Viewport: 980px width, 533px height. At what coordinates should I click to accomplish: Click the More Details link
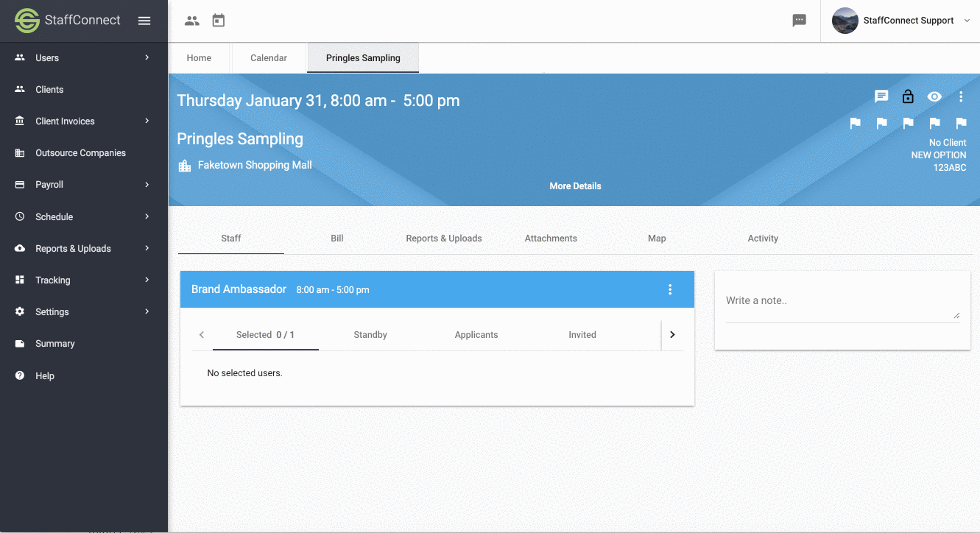[x=575, y=186]
